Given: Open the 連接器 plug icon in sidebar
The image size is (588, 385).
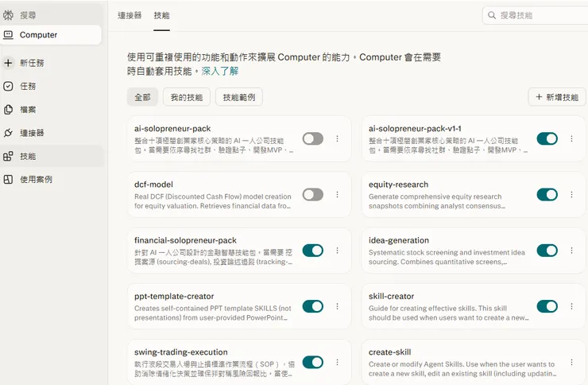Looking at the screenshot, I should 8,133.
